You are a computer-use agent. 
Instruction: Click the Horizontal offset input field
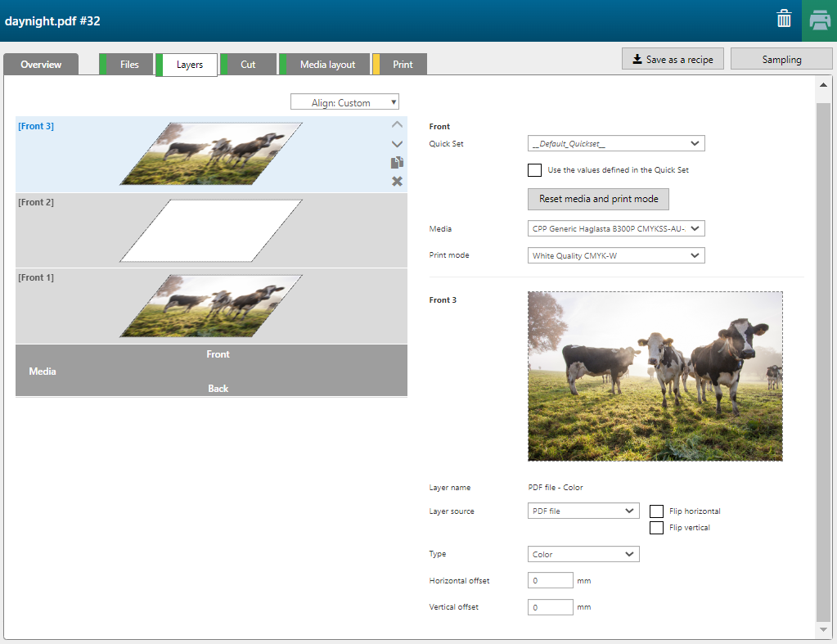click(x=551, y=581)
